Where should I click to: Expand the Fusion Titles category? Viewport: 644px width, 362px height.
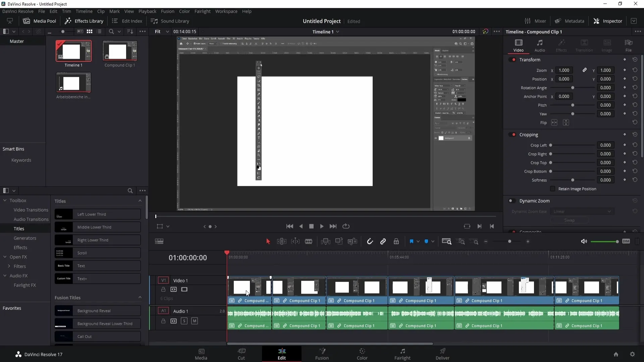click(140, 297)
